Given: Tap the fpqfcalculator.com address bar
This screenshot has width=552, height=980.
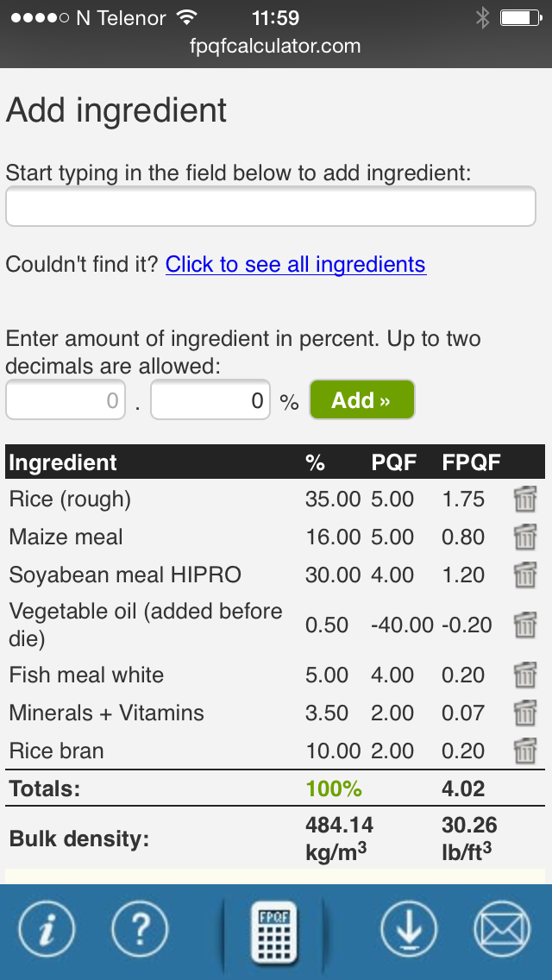Looking at the screenshot, I should click(x=276, y=47).
